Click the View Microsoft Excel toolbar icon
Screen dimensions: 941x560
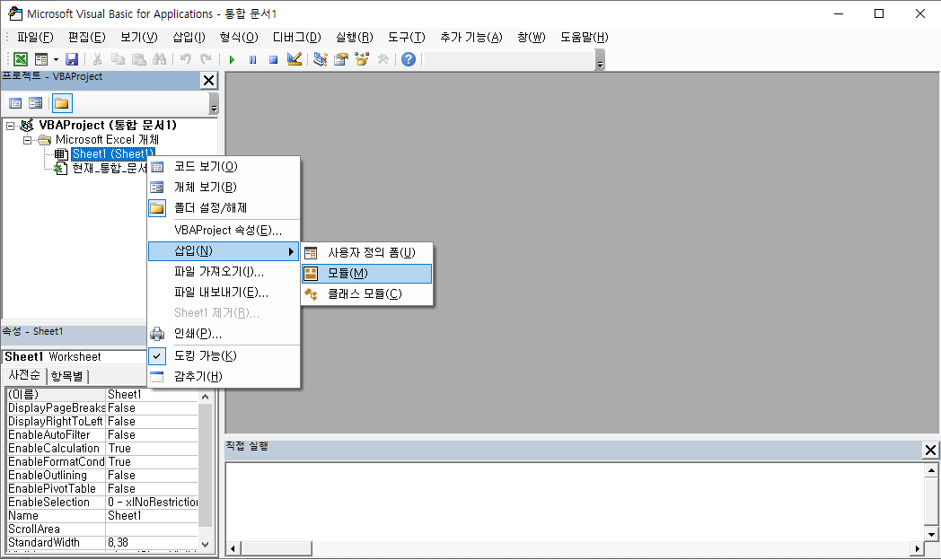click(21, 59)
